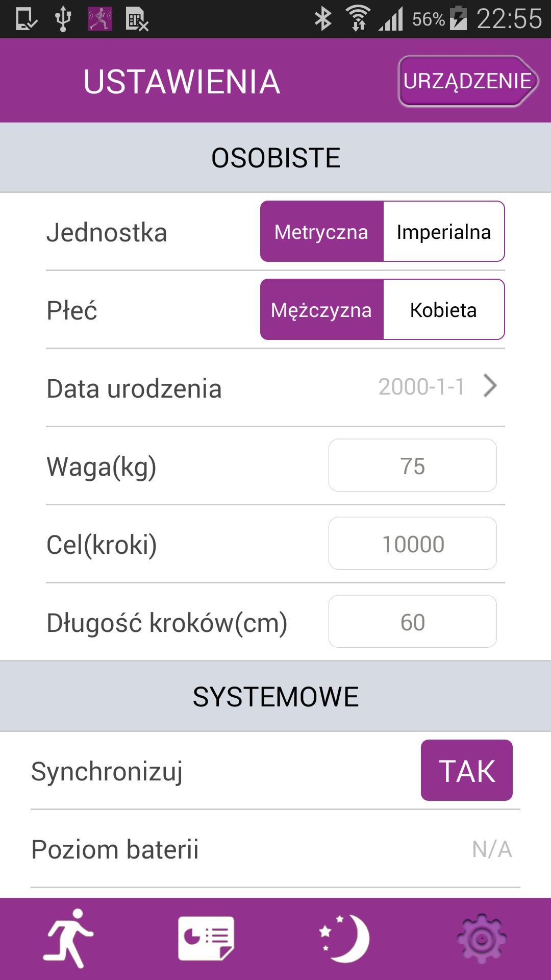The image size is (551, 980).
Task: Switch unit to Imperialna
Action: [443, 232]
